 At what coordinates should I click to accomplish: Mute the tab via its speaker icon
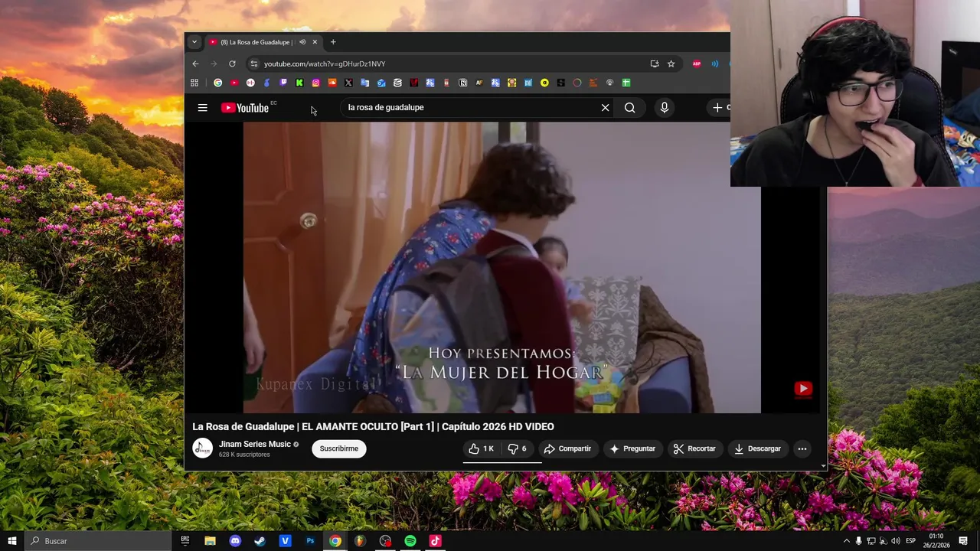tap(302, 42)
